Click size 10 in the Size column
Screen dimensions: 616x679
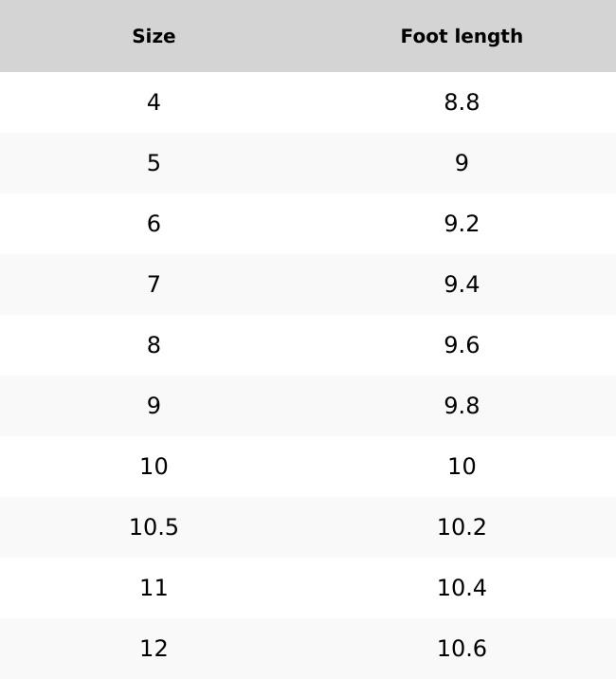(154, 467)
